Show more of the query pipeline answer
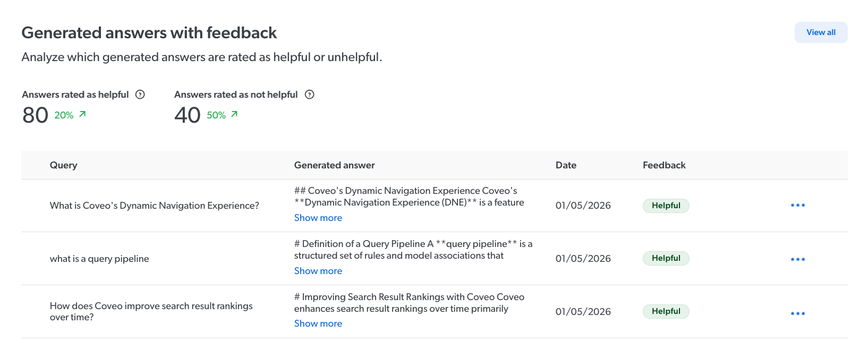Image resolution: width=868 pixels, height=358 pixels. click(x=318, y=270)
